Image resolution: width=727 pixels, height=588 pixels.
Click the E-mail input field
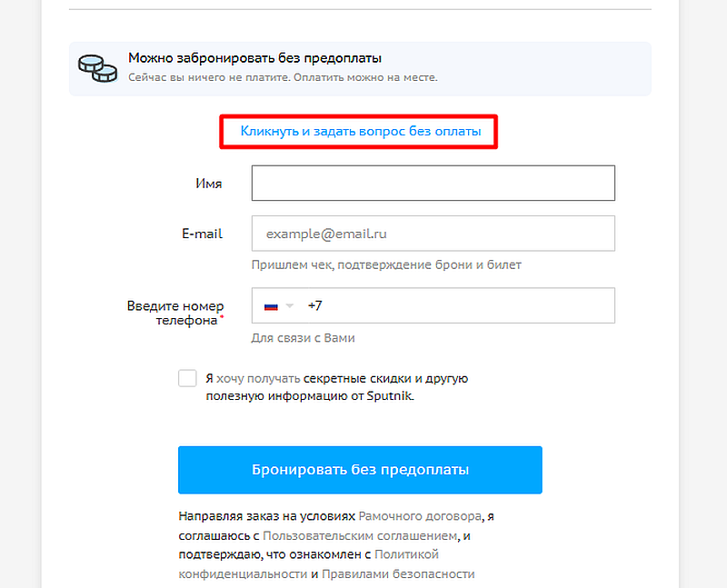(433, 234)
